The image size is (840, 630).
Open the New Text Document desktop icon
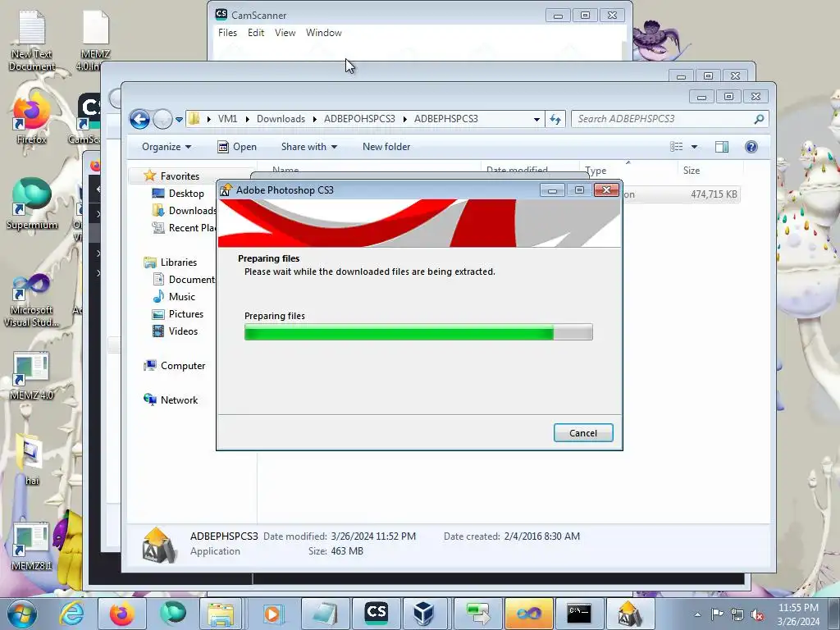click(x=32, y=42)
